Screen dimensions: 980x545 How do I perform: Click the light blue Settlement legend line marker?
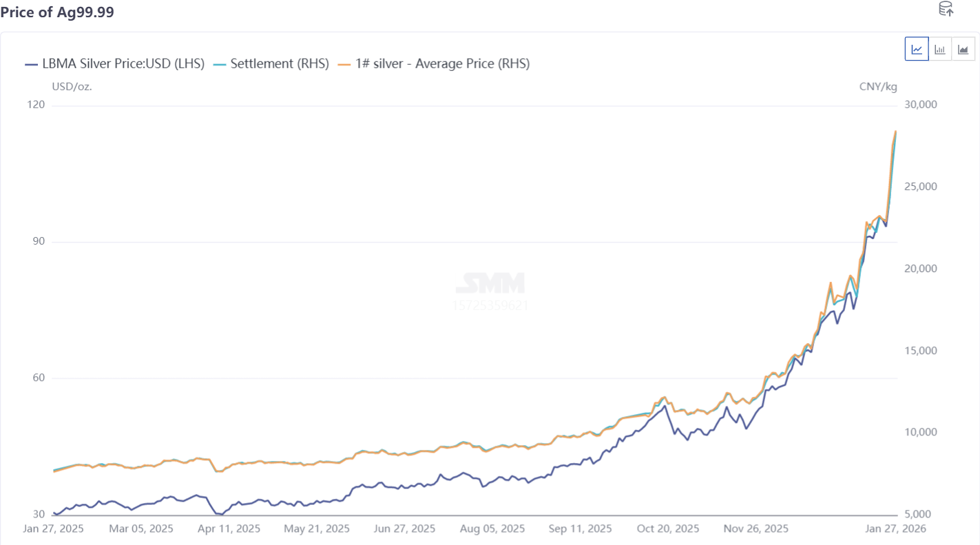pos(220,64)
